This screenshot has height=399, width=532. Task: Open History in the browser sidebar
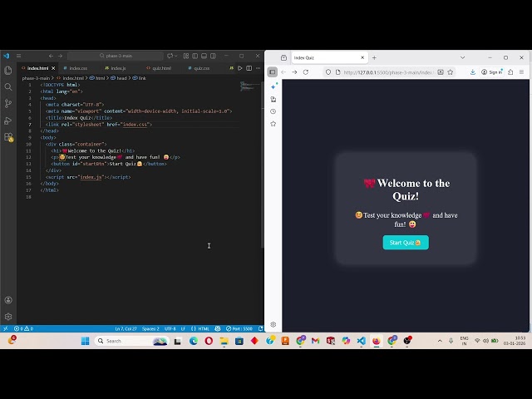273,111
